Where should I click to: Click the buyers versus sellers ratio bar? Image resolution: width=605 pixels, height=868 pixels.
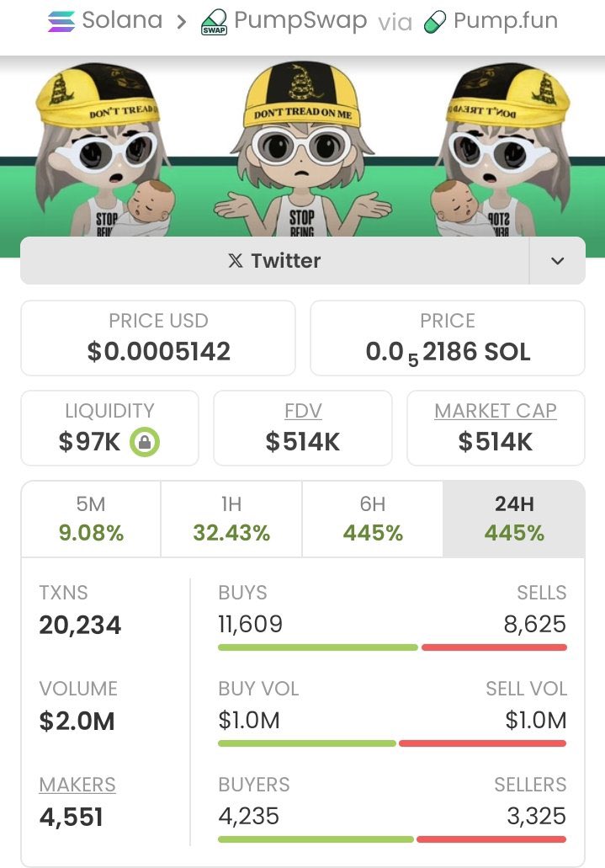tap(392, 839)
